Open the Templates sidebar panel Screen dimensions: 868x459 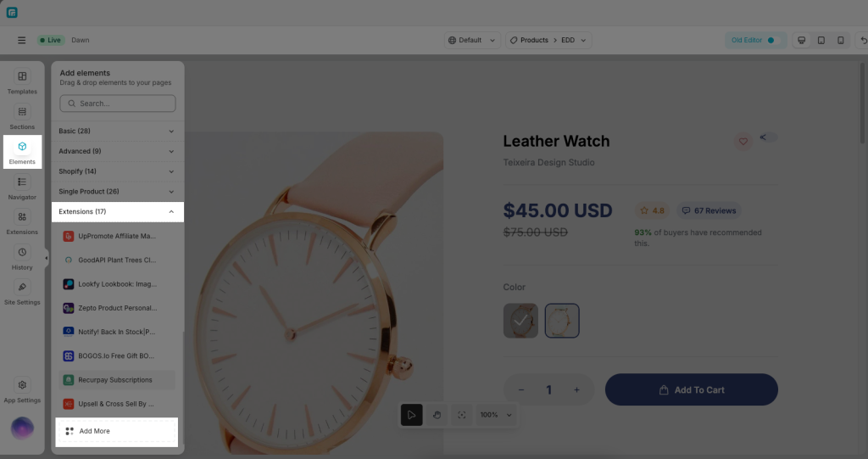pyautogui.click(x=22, y=81)
